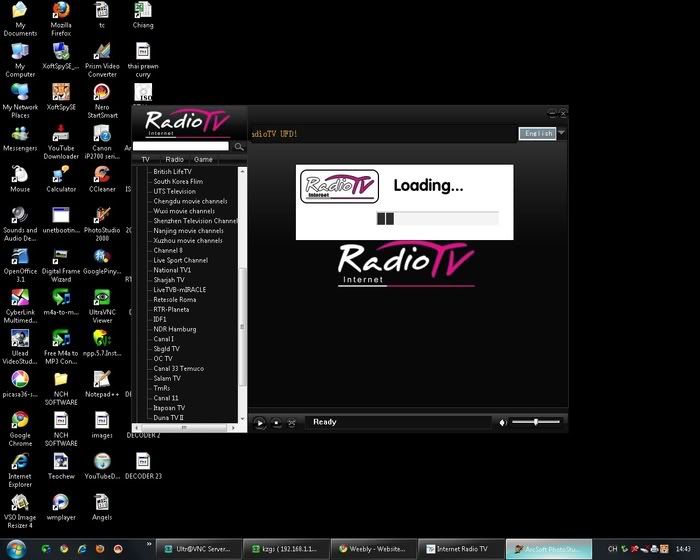Switch to the TV tab
Image resolution: width=700 pixels, height=560 pixels.
(x=146, y=159)
